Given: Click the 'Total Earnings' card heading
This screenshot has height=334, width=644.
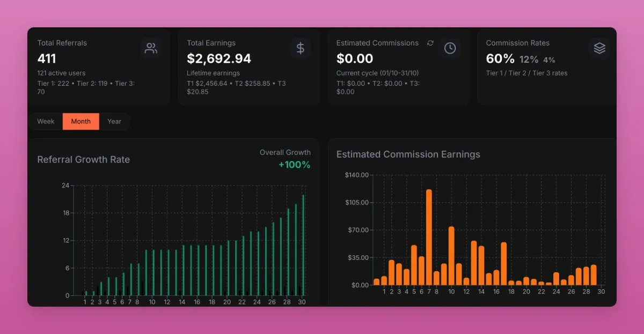Looking at the screenshot, I should 211,43.
